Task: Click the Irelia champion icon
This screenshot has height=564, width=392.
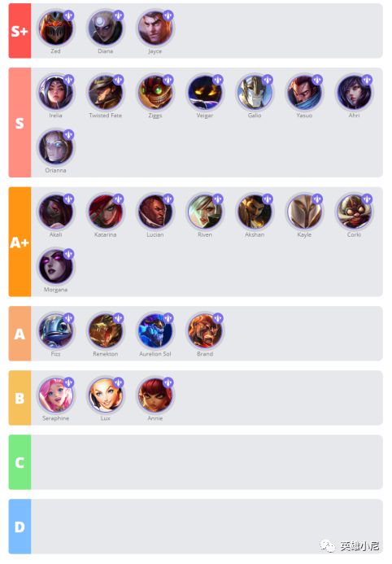Action: point(55,93)
